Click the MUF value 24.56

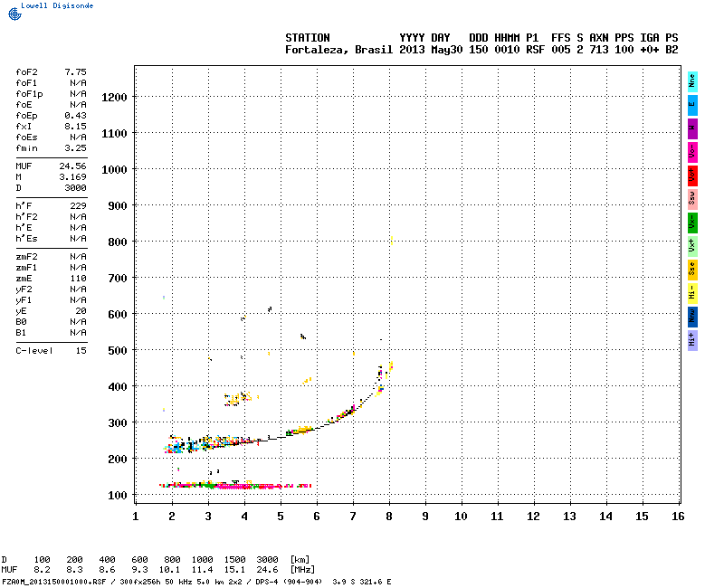[73, 166]
